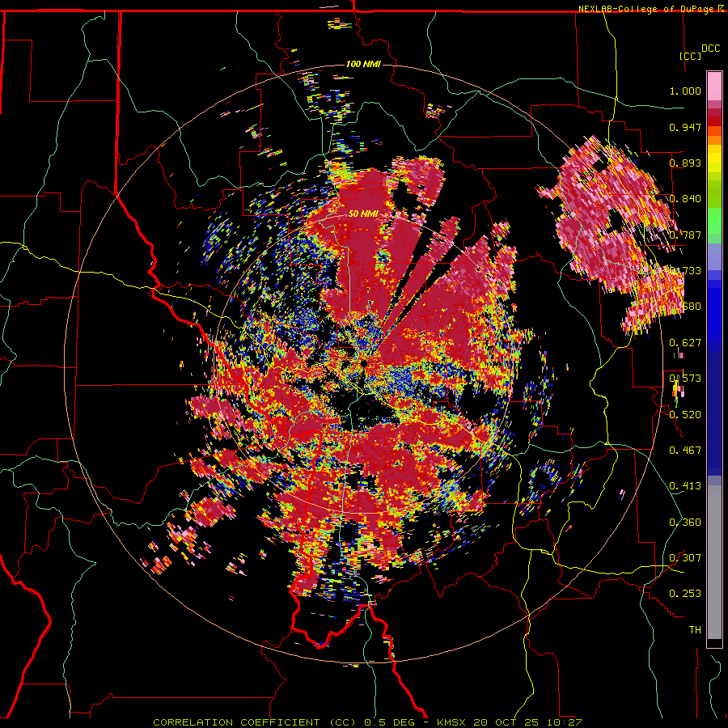Select the 1.000 color scale value
The width and height of the screenshot is (728, 728).
point(685,91)
